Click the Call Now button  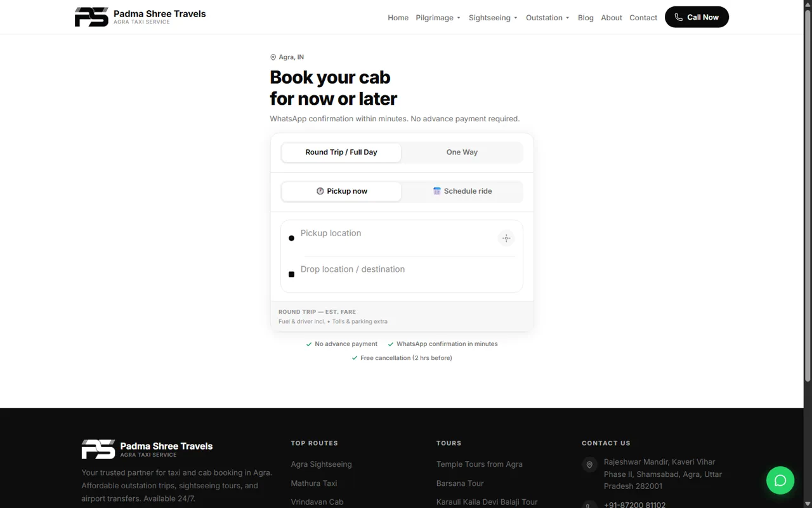point(697,17)
